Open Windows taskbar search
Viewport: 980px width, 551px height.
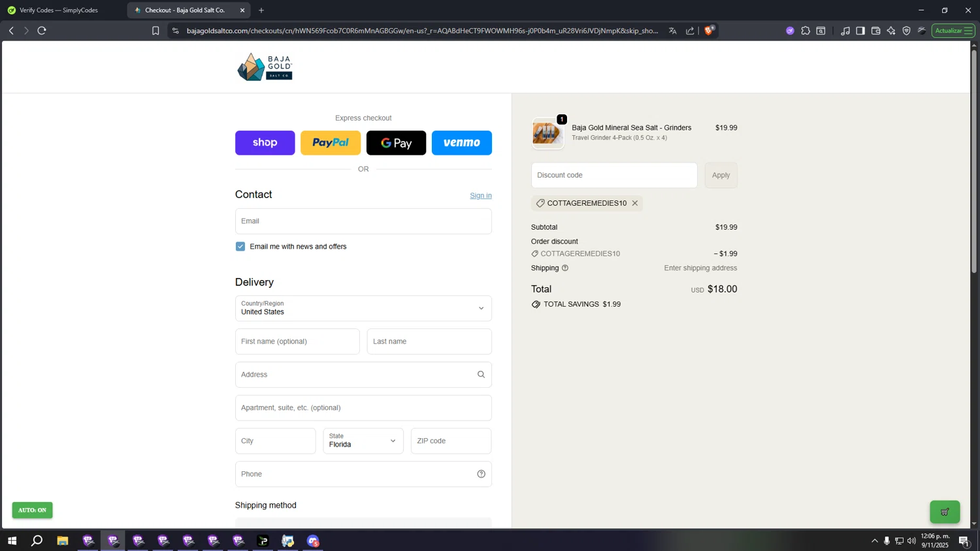[37, 541]
